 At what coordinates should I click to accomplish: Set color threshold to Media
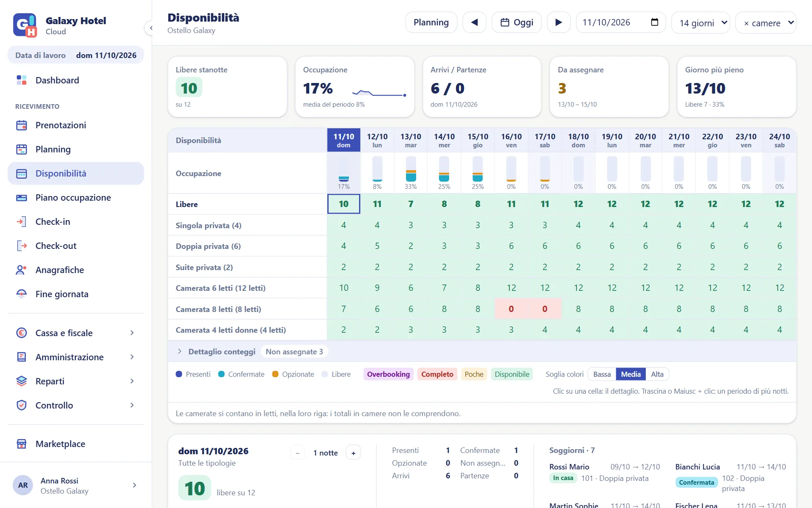coord(631,374)
